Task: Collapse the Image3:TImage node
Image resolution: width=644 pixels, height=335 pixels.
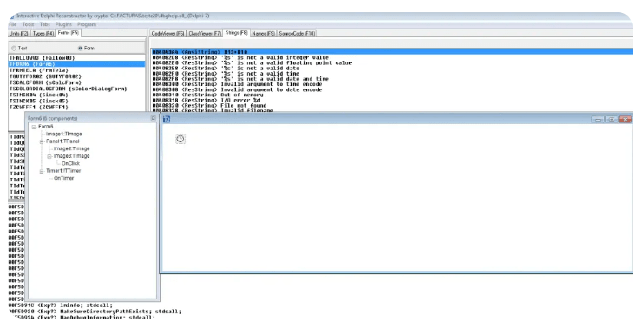Action: 49,156
